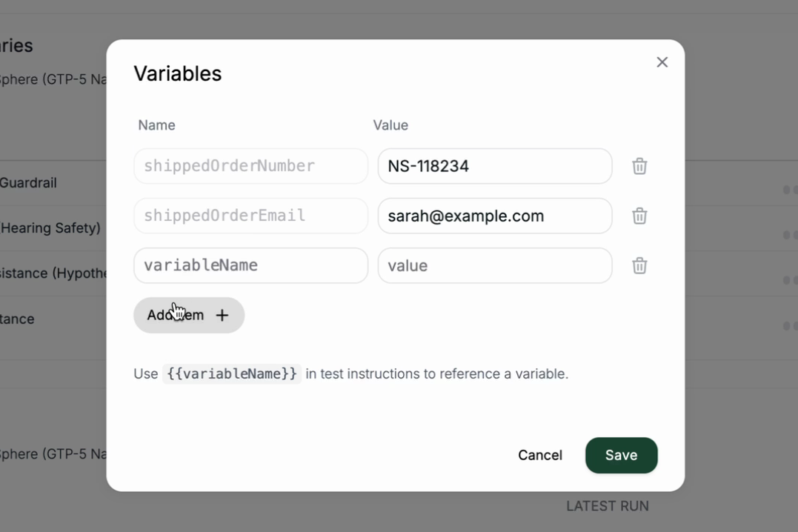Open the ellipsis menu on the Guardrail row
The image size is (798, 532).
point(790,183)
